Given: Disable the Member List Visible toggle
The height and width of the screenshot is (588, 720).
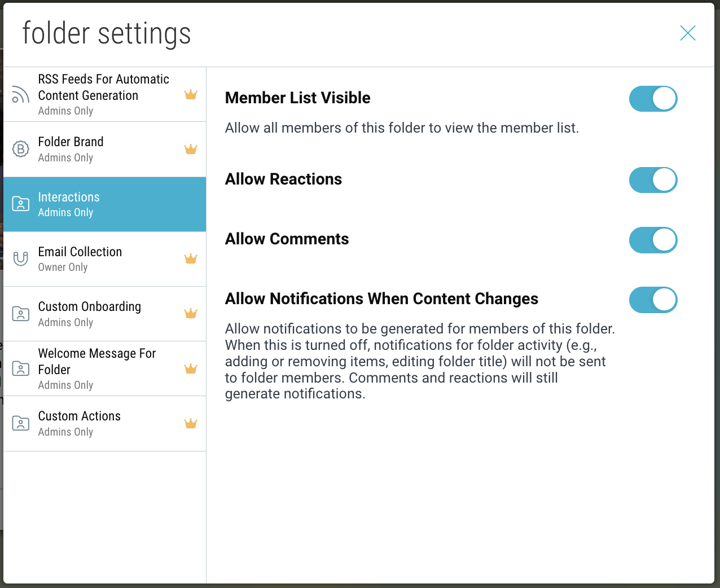Looking at the screenshot, I should click(653, 99).
